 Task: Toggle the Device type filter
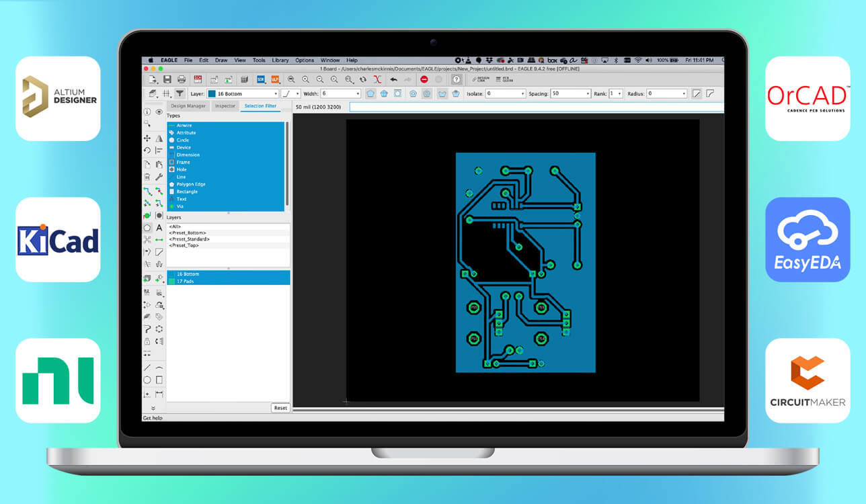coord(226,148)
